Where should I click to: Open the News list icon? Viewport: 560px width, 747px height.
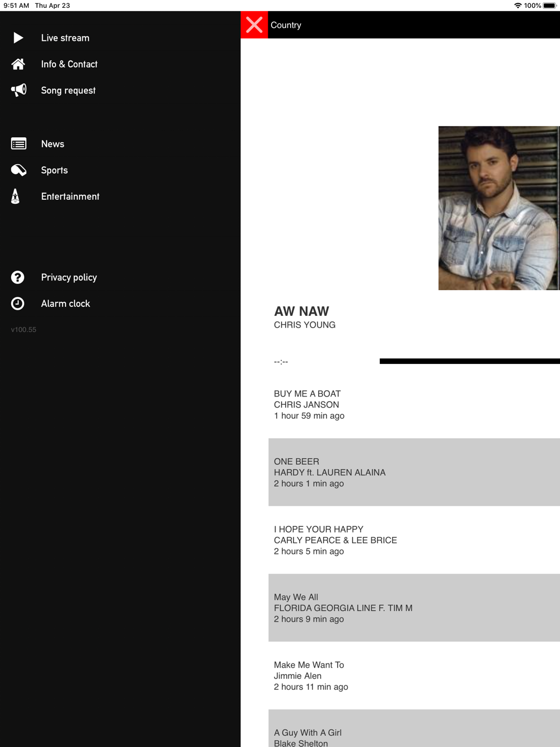pyautogui.click(x=18, y=144)
